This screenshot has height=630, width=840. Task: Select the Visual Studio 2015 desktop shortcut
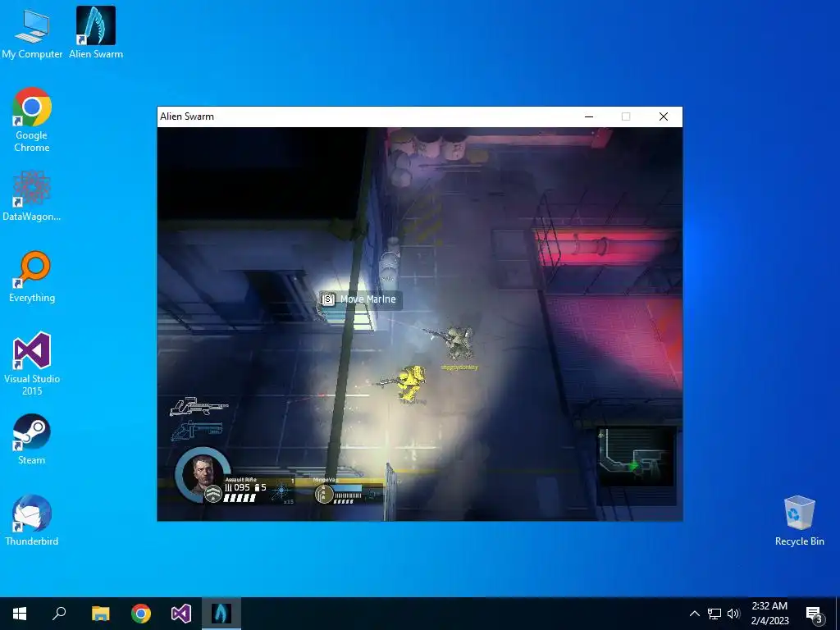(x=32, y=364)
